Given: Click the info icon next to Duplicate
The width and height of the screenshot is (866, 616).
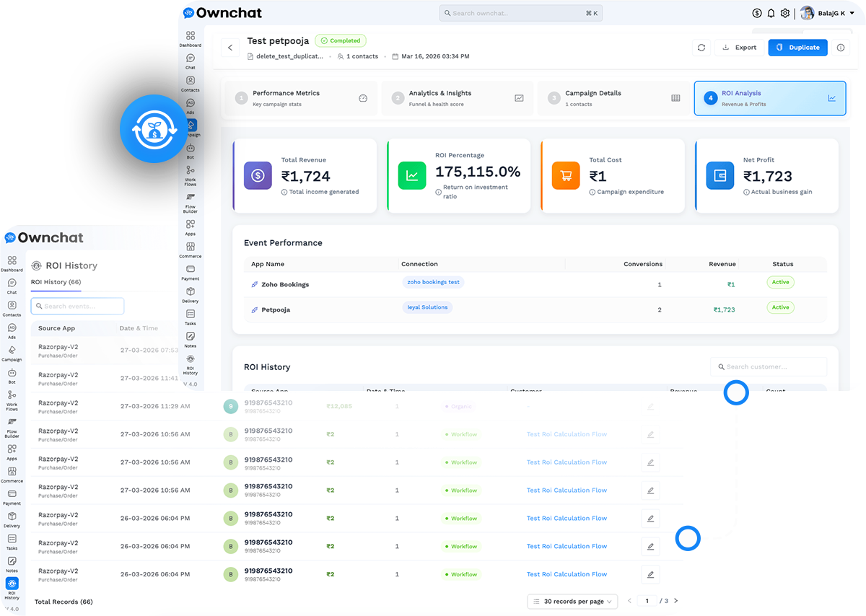Looking at the screenshot, I should [x=840, y=47].
